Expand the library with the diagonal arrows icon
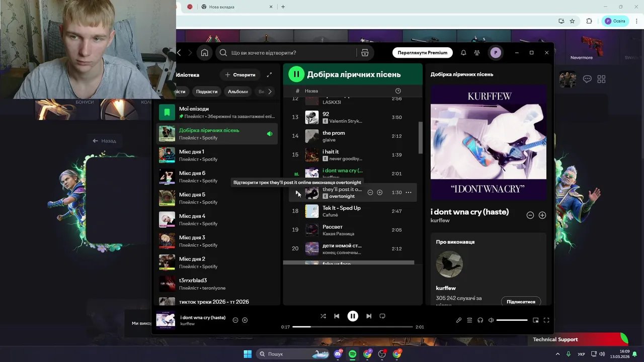The height and width of the screenshot is (362, 644). (x=269, y=75)
